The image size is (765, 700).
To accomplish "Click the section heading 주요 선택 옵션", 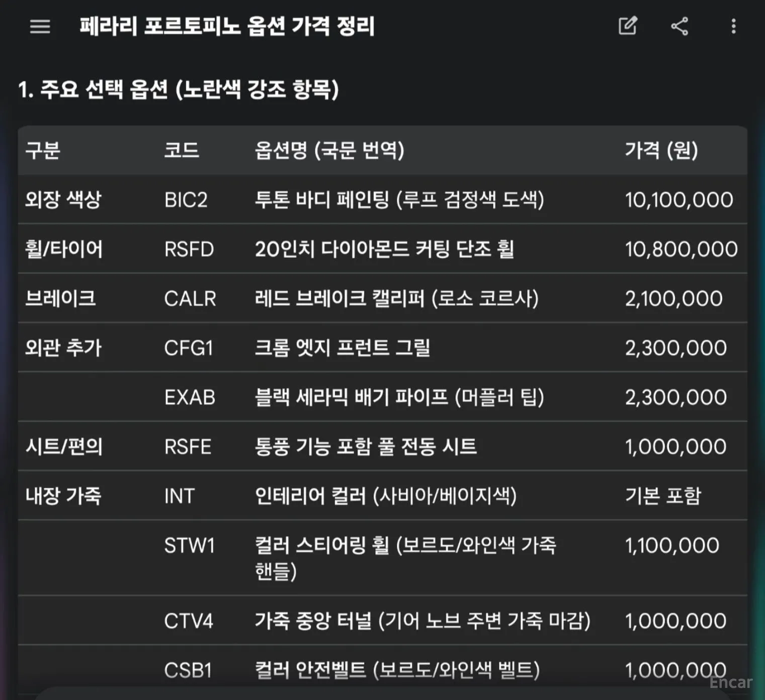I will (x=104, y=90).
